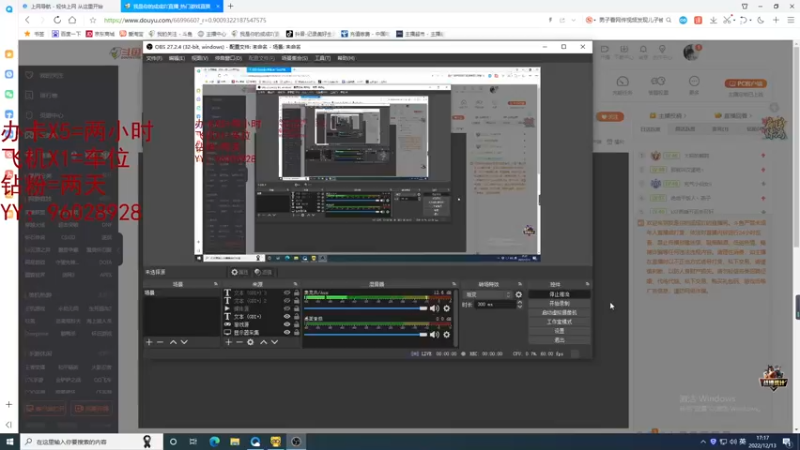800x450 pixels.
Task: Expand 主播投稿 arrow link on Douyu
Action: [668, 116]
